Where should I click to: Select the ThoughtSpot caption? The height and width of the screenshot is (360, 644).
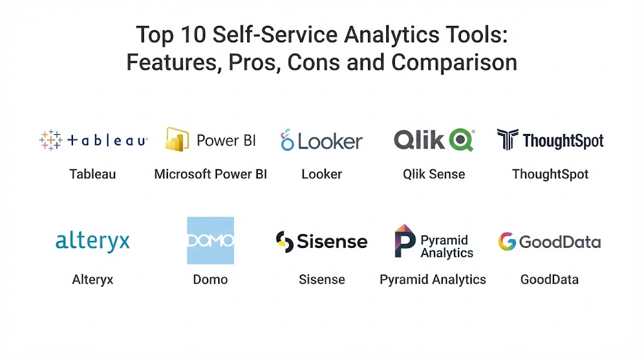(550, 174)
